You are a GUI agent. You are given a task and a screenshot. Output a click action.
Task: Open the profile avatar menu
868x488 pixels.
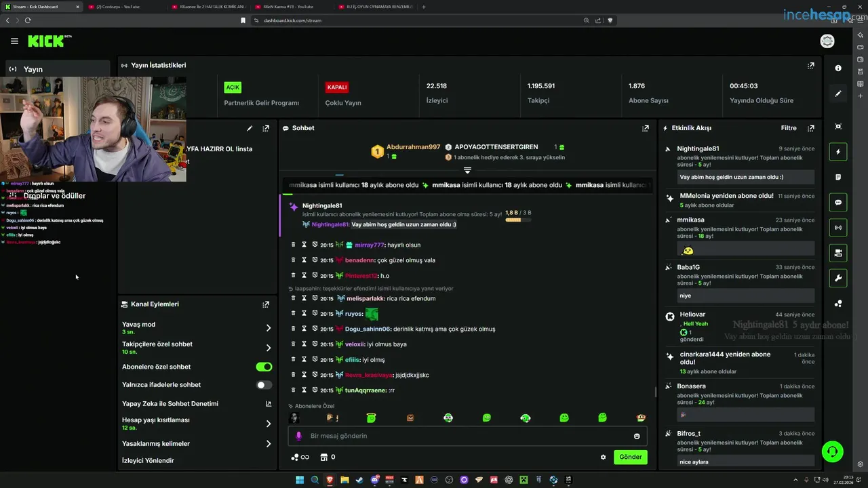point(827,41)
